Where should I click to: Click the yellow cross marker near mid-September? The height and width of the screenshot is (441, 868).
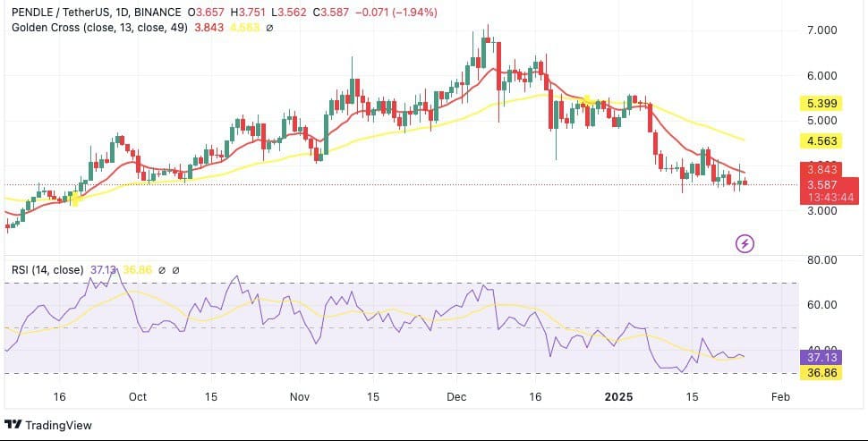[74, 199]
